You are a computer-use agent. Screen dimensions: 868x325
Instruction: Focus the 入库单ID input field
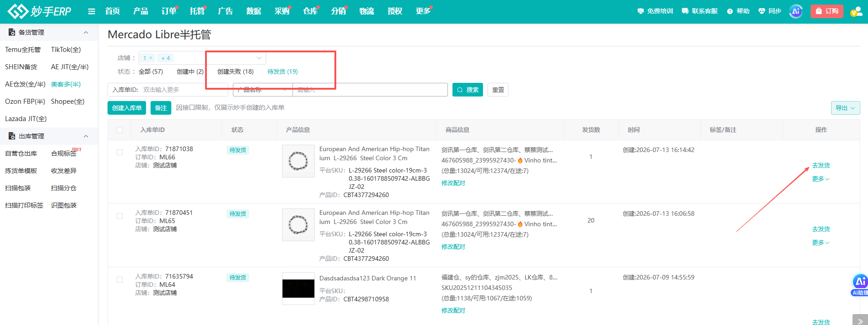tap(168, 90)
